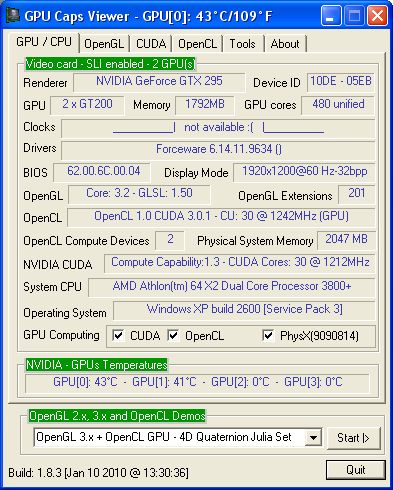Select the GPU / CPU tab

tap(44, 42)
